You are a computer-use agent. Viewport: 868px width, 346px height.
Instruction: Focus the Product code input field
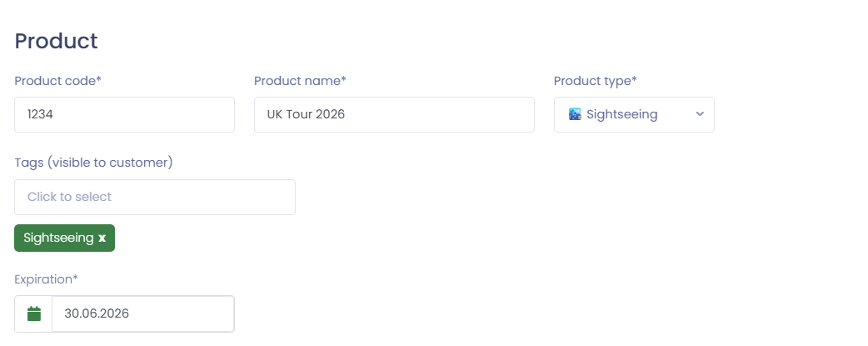[x=124, y=114]
